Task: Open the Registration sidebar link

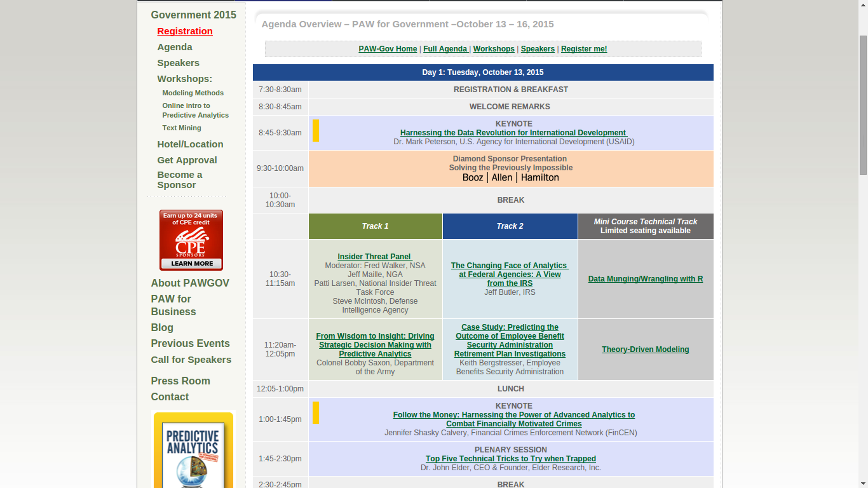Action: tap(185, 31)
